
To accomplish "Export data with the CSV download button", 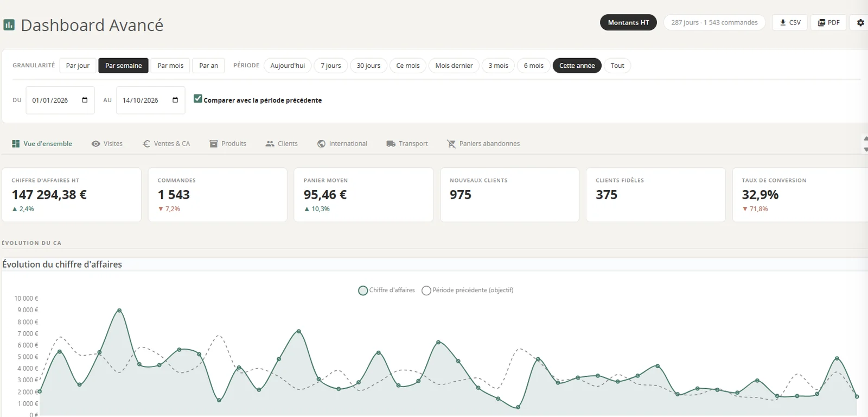I will click(790, 23).
